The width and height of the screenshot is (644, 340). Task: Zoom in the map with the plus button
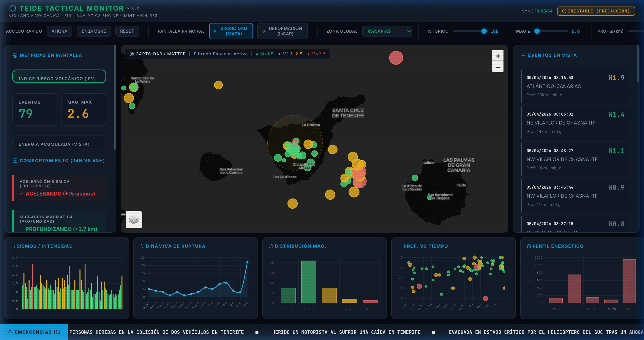pos(498,56)
